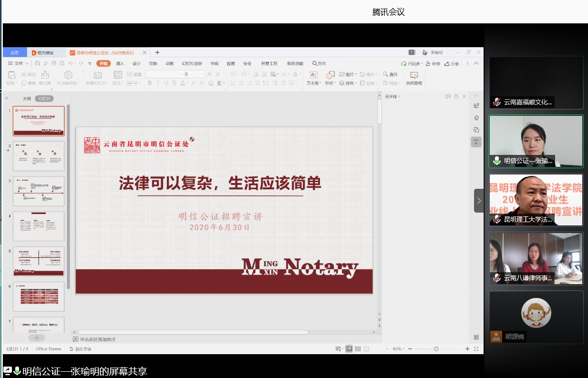Expand the 文件 menu dropdown
The height and width of the screenshot is (378, 588).
(x=18, y=63)
